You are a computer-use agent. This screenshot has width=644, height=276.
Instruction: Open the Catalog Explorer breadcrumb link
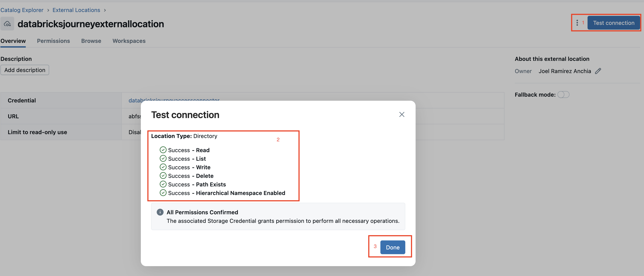[22, 10]
